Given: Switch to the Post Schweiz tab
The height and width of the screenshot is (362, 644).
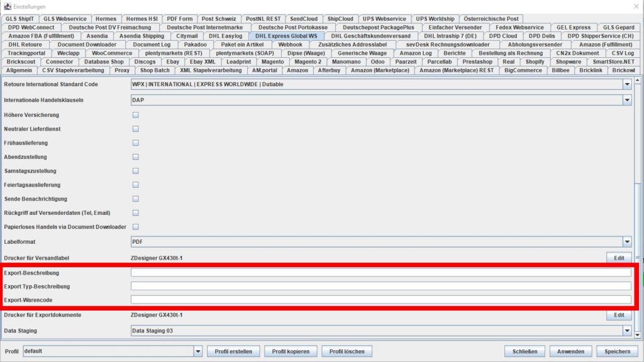Looking at the screenshot, I should [218, 18].
